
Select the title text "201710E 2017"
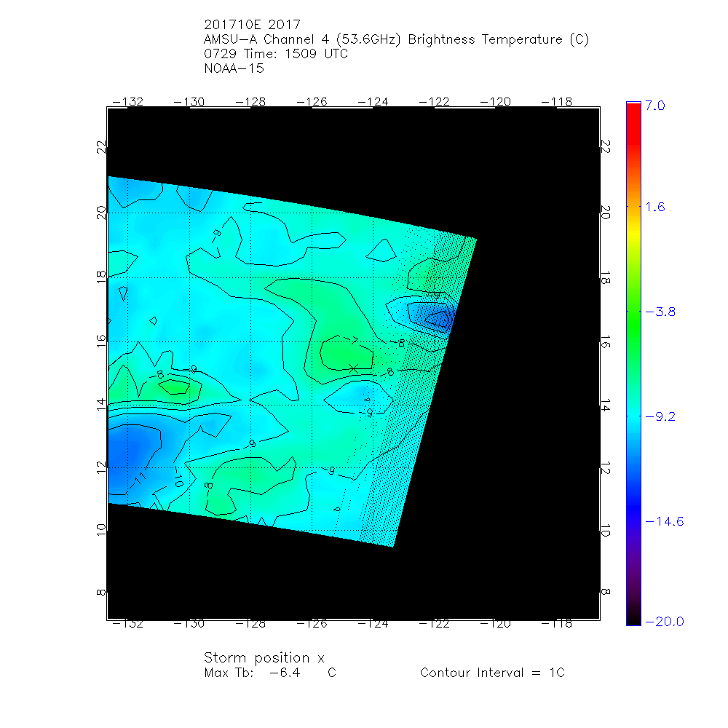tap(252, 25)
